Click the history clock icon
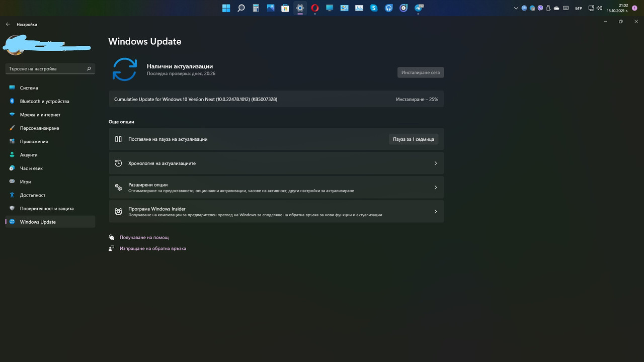 pos(118,163)
